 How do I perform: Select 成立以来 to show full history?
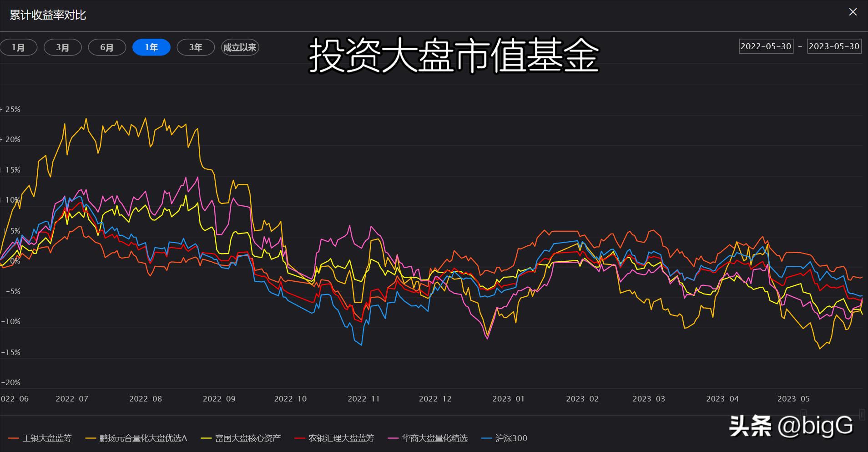click(240, 47)
